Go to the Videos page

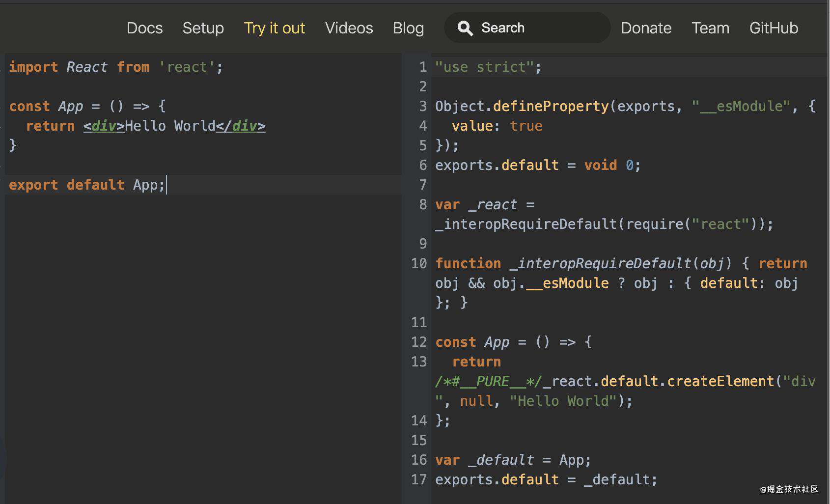click(x=349, y=28)
